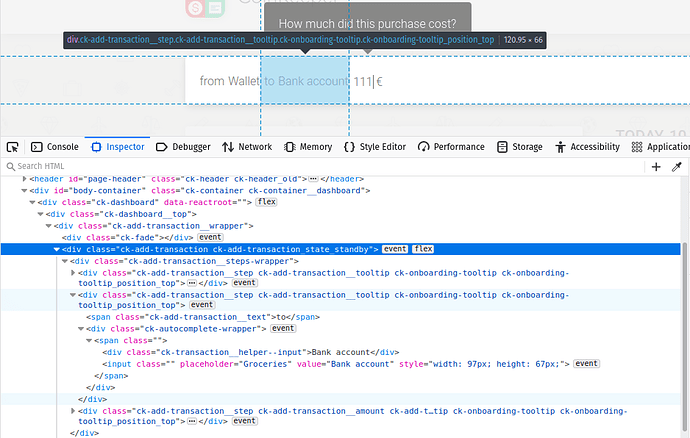Toggle flex badge on selected ck-add-transaction node
Viewport: 690px width, 438px height.
423,249
